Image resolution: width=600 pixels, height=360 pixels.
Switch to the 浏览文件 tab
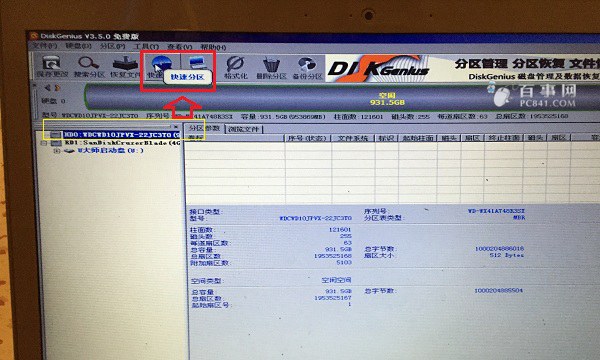(x=244, y=129)
